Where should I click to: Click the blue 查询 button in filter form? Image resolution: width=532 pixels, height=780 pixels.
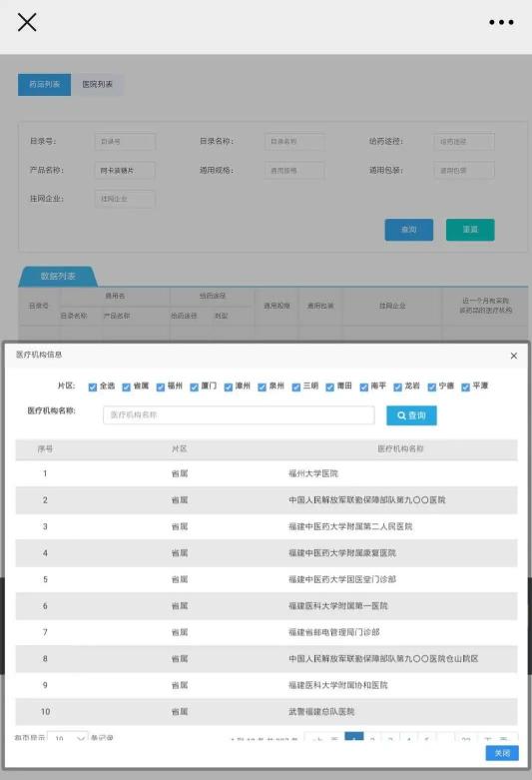coord(408,230)
